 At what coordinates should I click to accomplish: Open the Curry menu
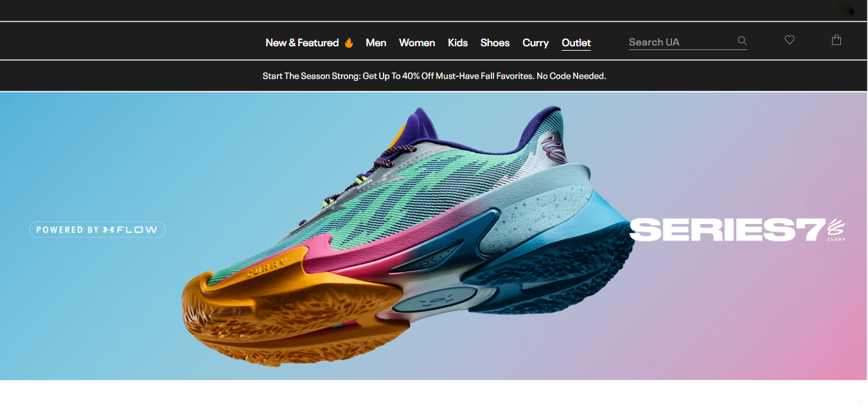coord(535,43)
